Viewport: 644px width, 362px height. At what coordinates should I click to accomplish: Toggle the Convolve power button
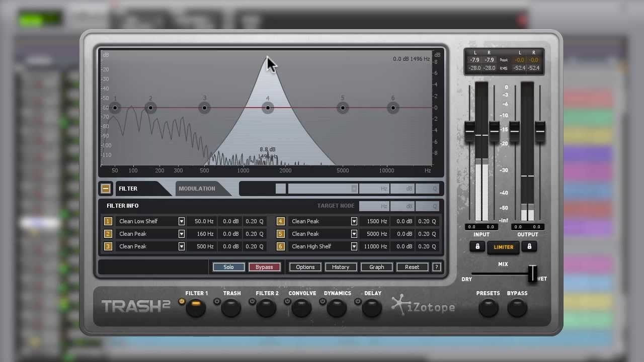(x=287, y=302)
